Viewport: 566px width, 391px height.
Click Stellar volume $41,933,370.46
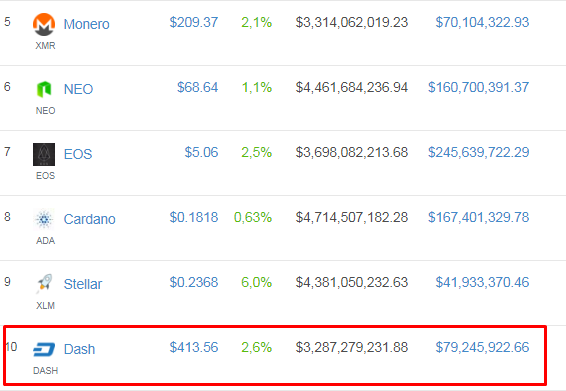(482, 282)
